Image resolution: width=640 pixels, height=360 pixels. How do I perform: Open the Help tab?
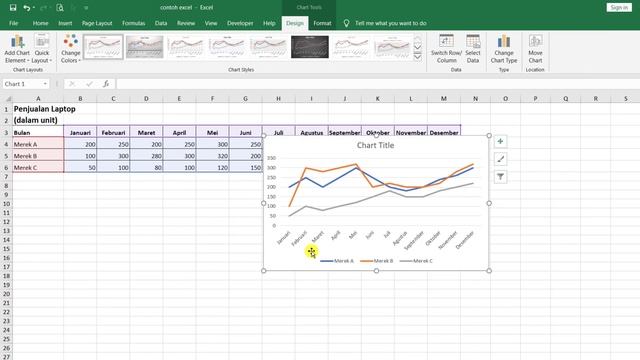click(x=269, y=23)
